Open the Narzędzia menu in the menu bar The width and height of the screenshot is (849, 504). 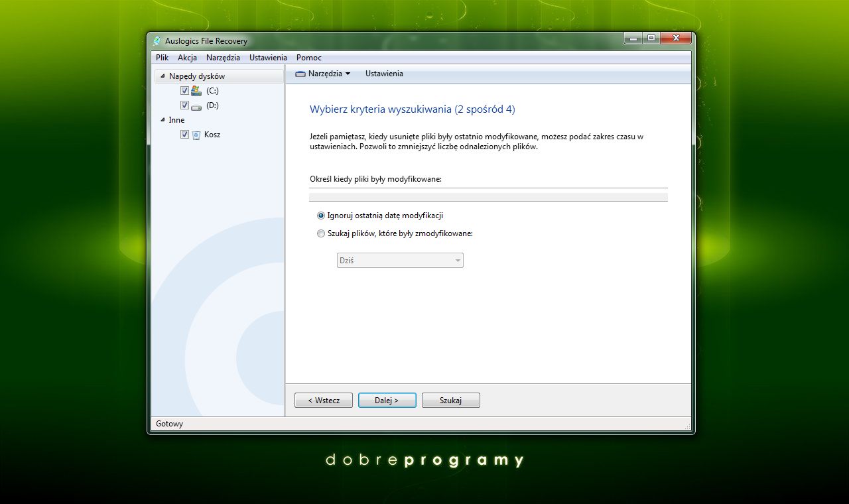pyautogui.click(x=223, y=58)
